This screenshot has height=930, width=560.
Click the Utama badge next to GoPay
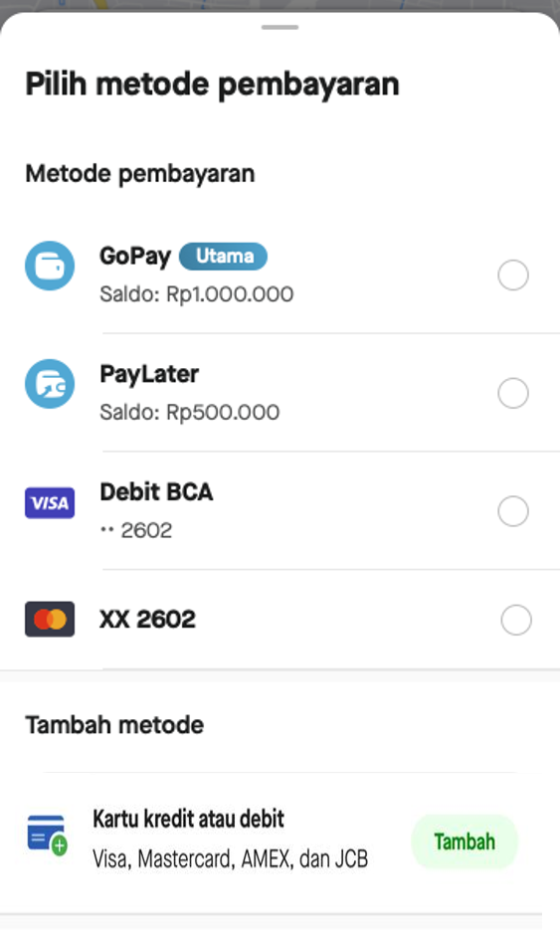223,257
